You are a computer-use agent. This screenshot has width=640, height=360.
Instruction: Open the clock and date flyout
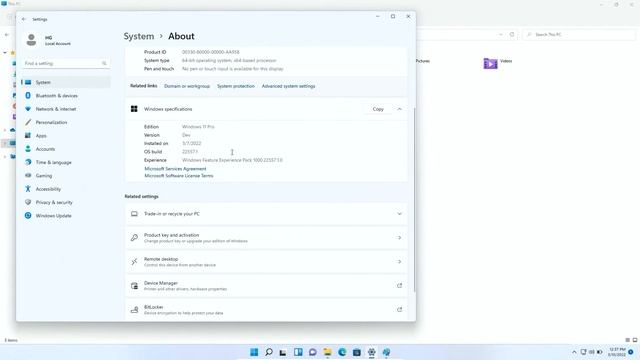click(x=617, y=352)
